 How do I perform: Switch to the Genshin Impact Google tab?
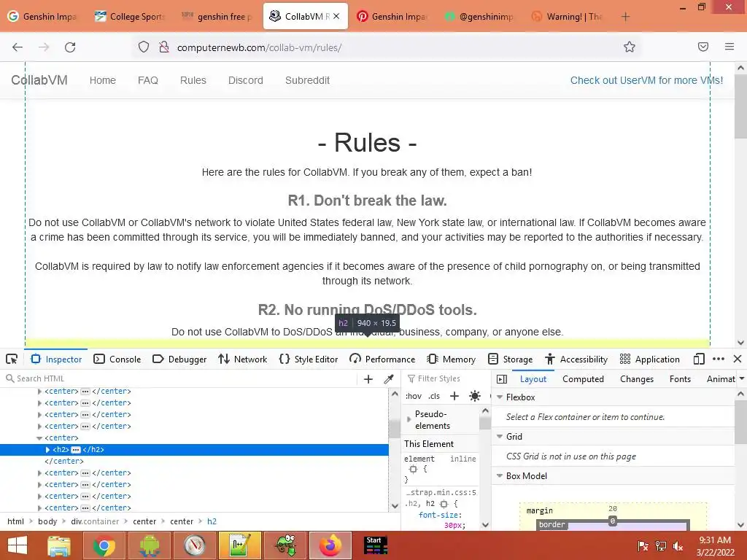(x=43, y=17)
